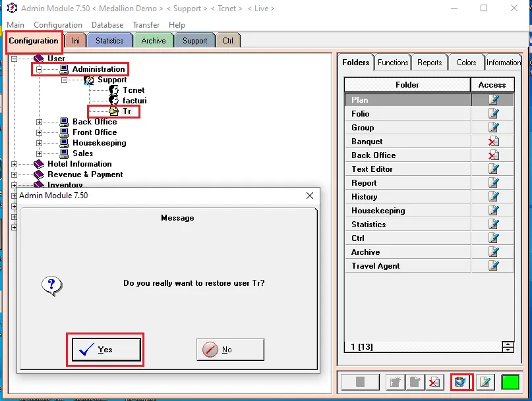Click the Sales computer icon in tree
The height and width of the screenshot is (401, 532).
tap(64, 153)
